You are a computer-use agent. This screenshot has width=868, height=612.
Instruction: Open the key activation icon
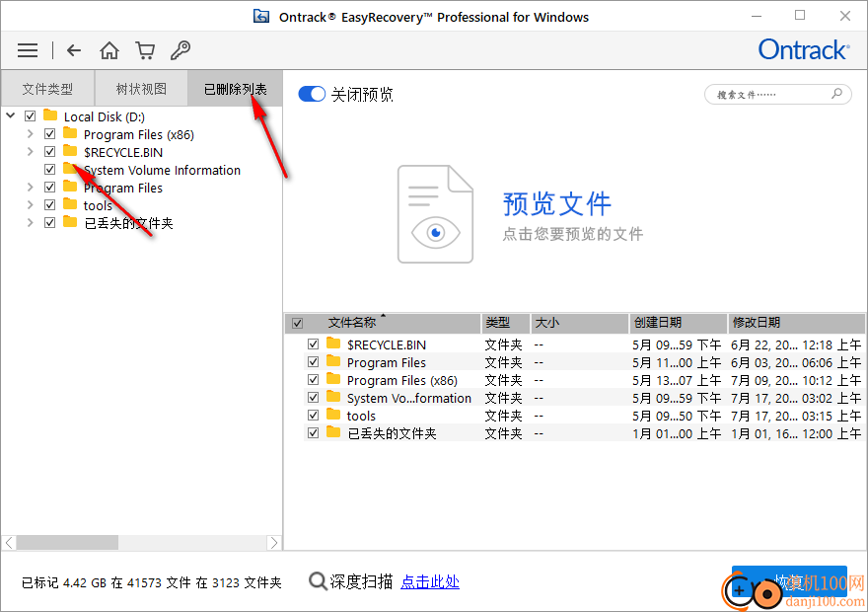[181, 50]
